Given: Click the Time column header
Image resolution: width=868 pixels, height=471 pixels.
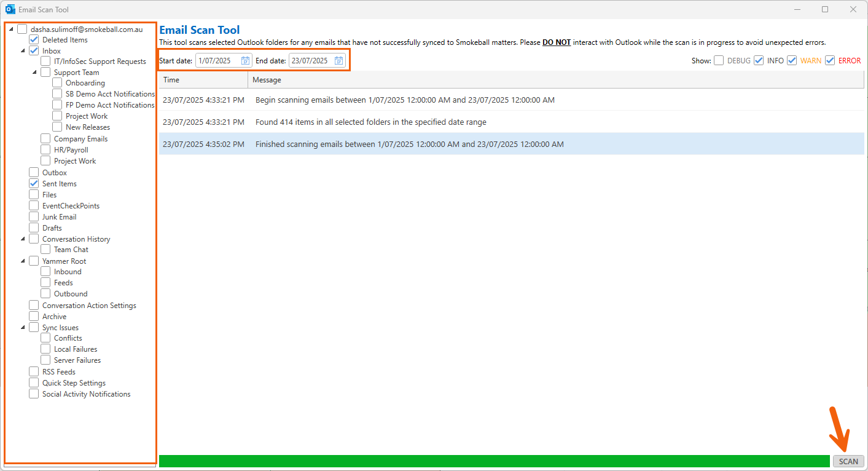Looking at the screenshot, I should [x=203, y=80].
